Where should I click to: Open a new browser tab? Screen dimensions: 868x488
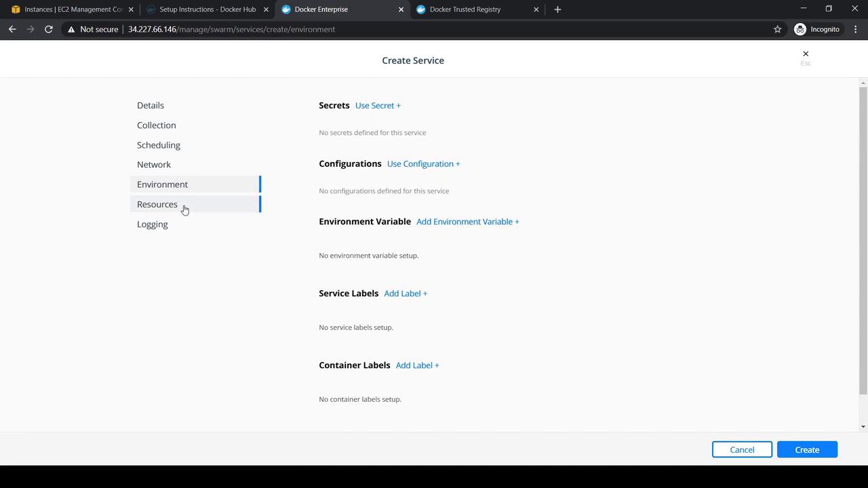pos(557,9)
